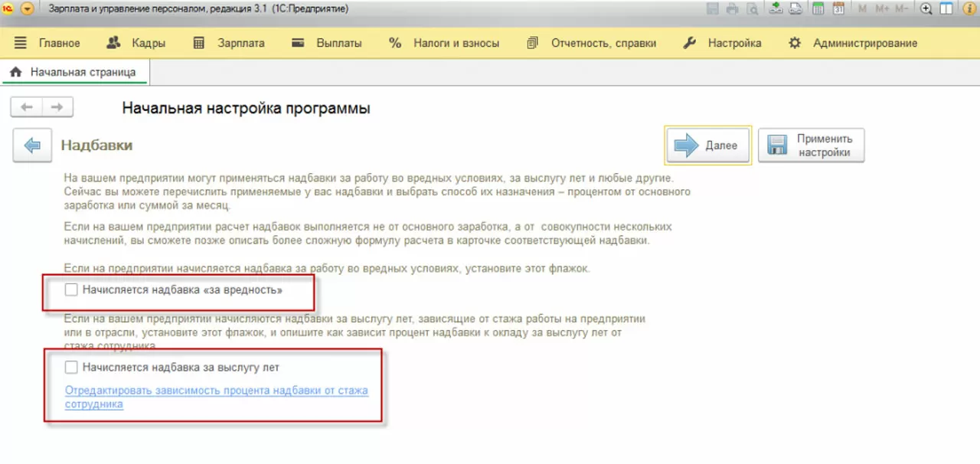Screen dimensions: 980x464
Task: Open the calendar icon
Action: (838, 9)
